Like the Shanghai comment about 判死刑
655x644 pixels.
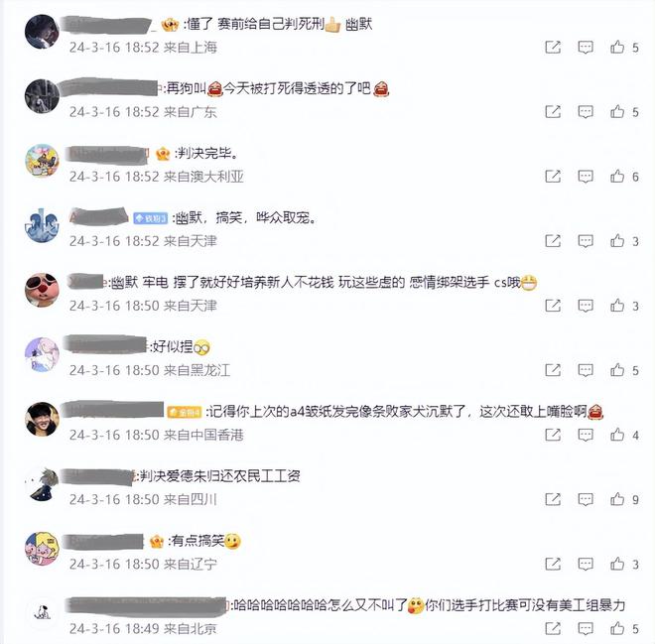(617, 47)
